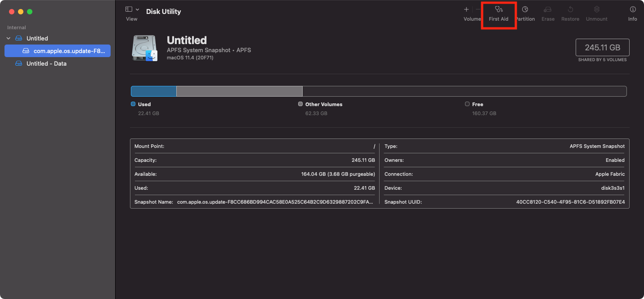Click the Owners Enabled value
This screenshot has width=644, height=299.
click(615, 160)
